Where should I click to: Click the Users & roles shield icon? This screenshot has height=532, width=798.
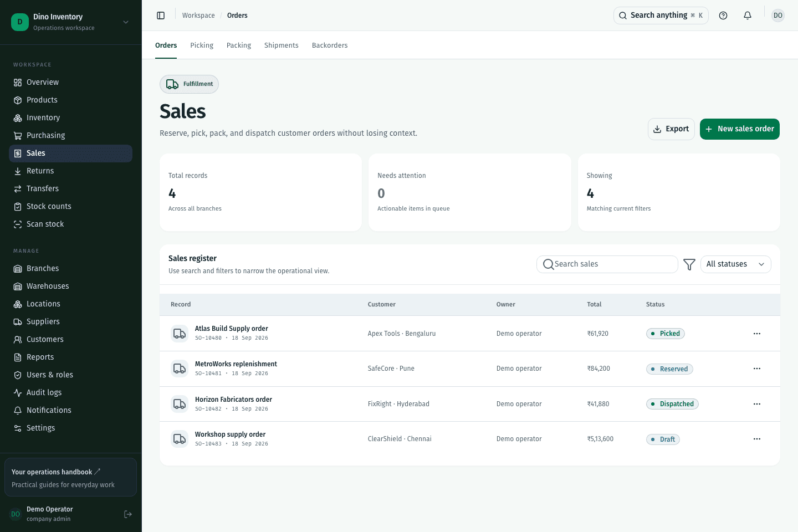click(x=18, y=375)
